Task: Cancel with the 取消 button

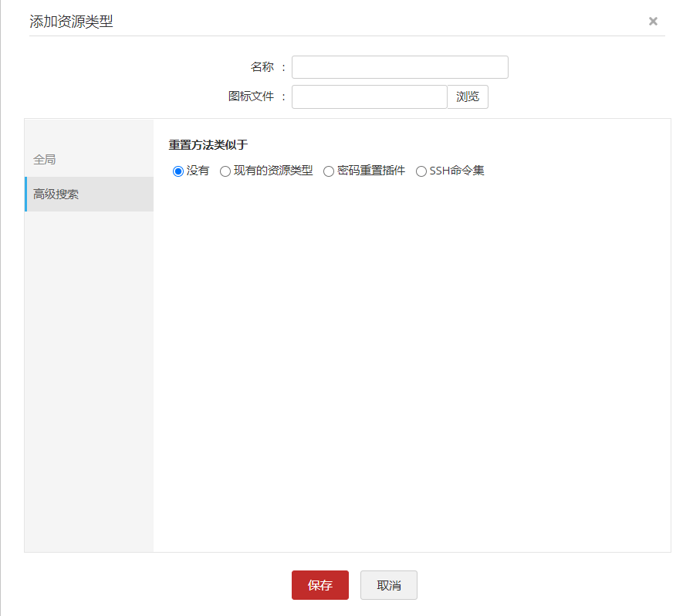Action: (x=389, y=585)
